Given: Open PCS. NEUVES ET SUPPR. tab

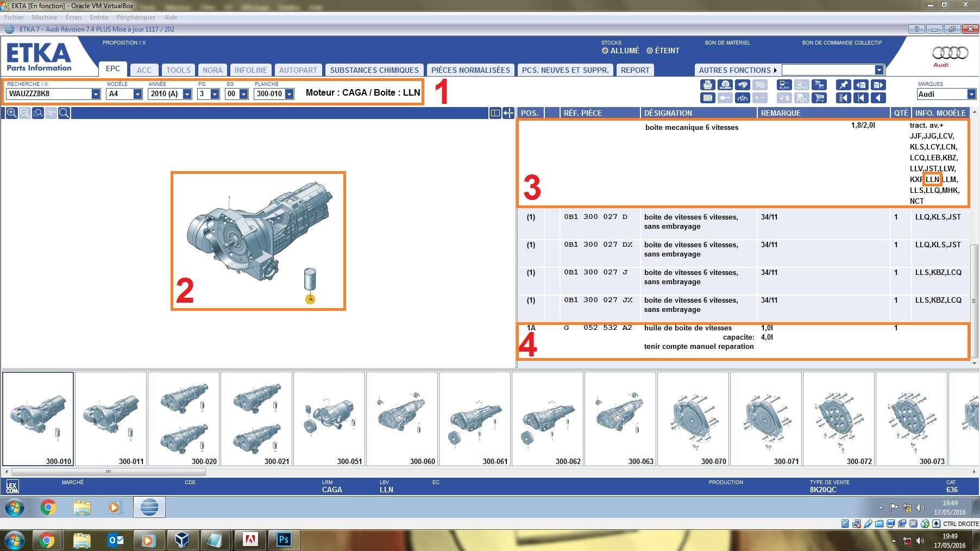Looking at the screenshot, I should point(565,70).
